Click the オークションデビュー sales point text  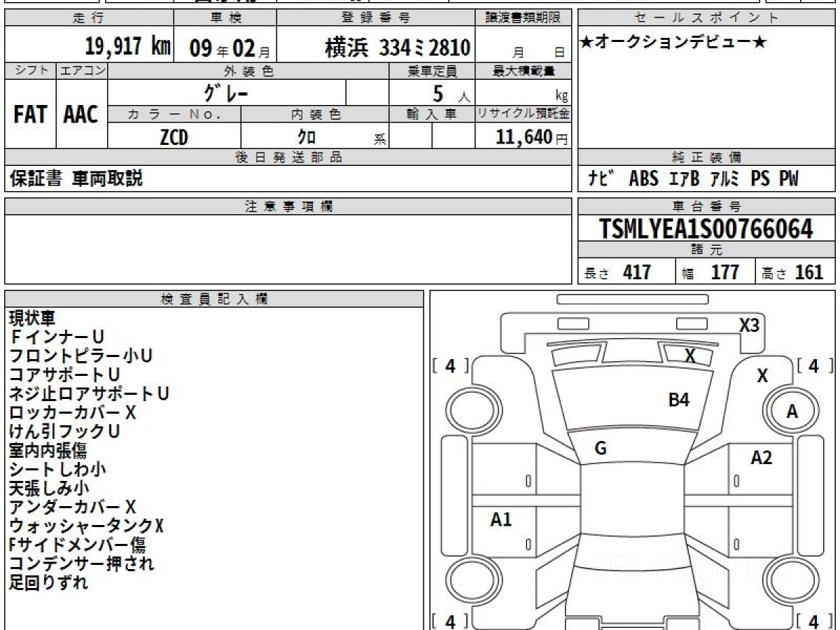pos(673,43)
